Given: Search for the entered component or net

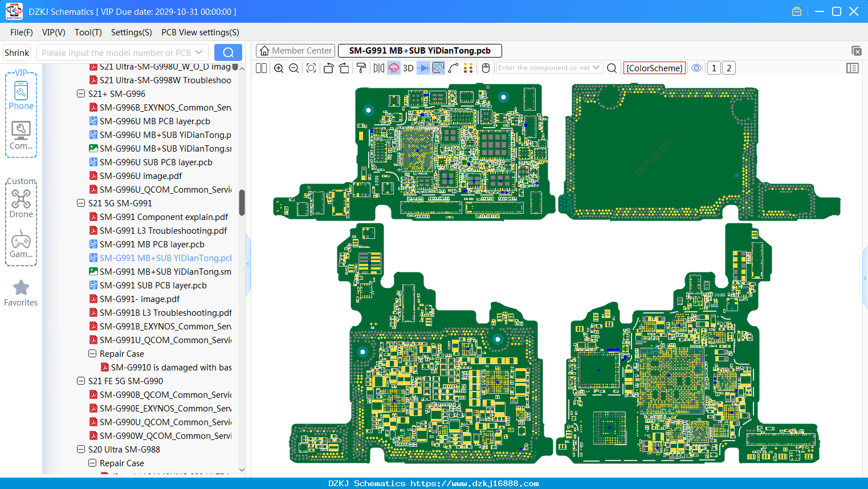Looking at the screenshot, I should pos(612,68).
